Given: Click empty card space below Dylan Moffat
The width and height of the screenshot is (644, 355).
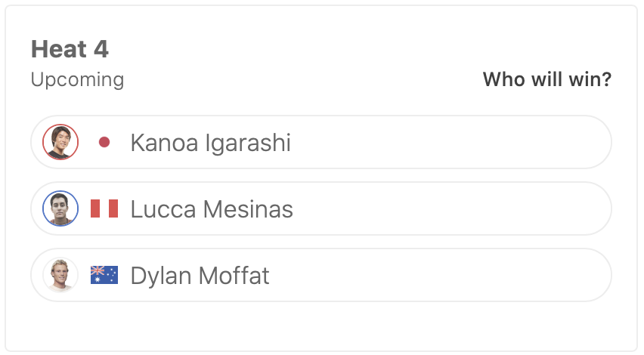Looking at the screenshot, I should (321, 325).
